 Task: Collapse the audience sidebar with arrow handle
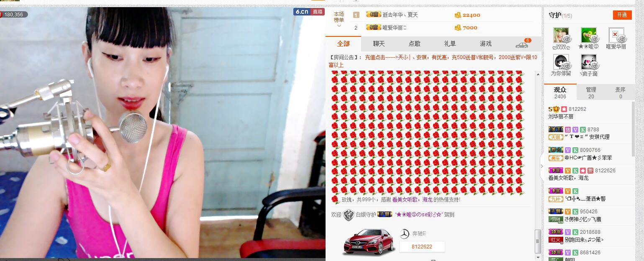[542, 166]
